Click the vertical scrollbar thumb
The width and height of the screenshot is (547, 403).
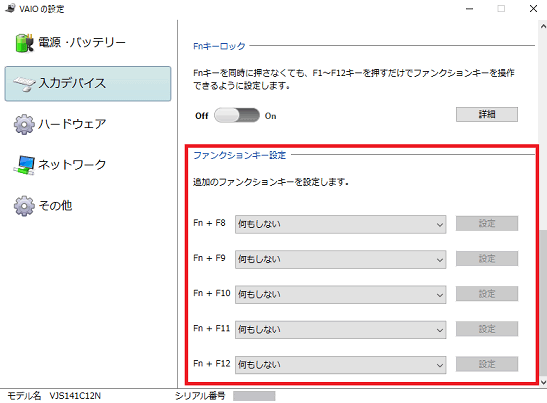543,303
